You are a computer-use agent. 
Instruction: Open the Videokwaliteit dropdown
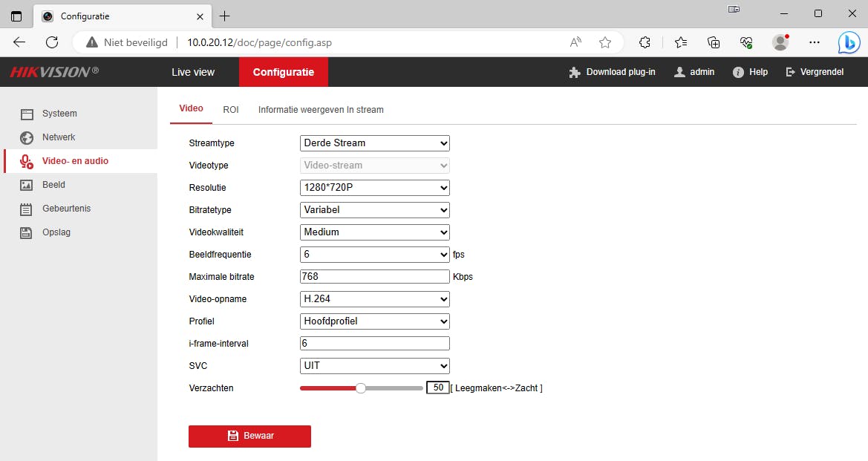[x=375, y=232]
